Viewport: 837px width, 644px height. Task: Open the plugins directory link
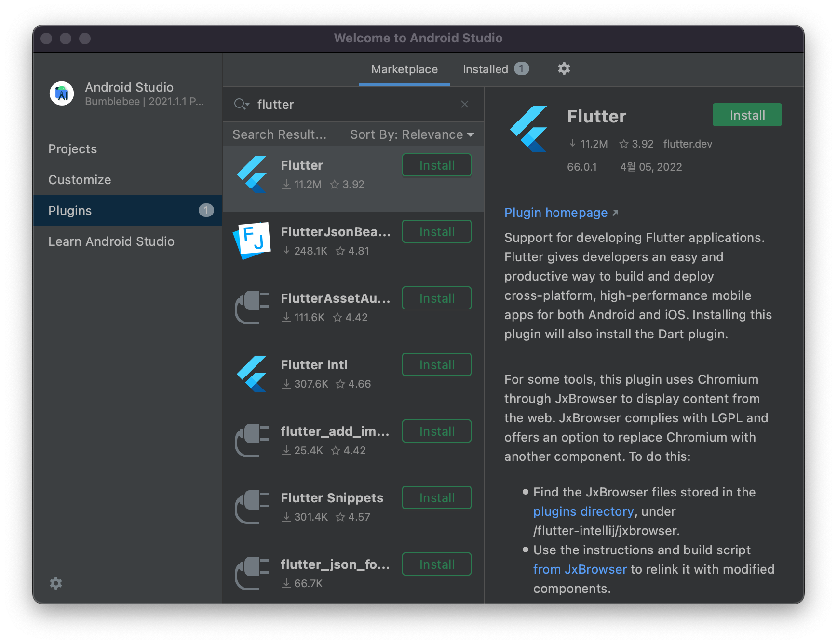coord(583,511)
